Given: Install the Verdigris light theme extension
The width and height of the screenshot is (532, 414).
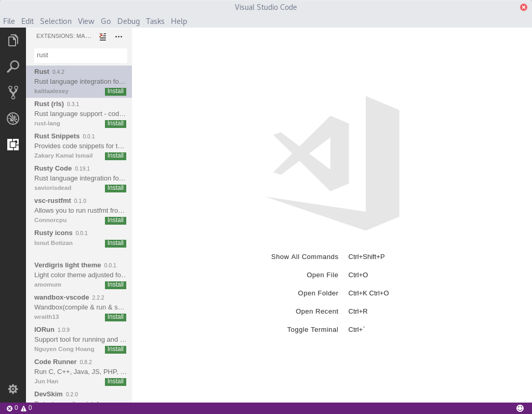Looking at the screenshot, I should [115, 285].
